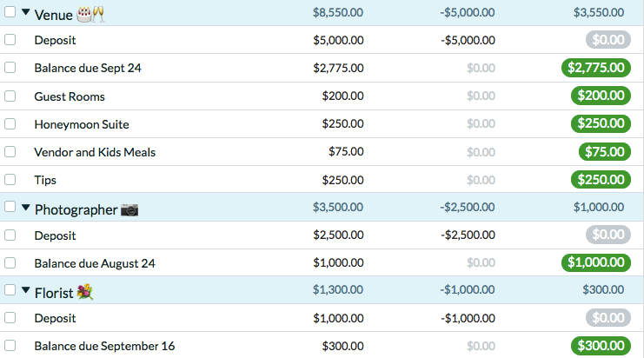The image size is (644, 358).
Task: Select the Tips row checkbox
Action: point(10,179)
